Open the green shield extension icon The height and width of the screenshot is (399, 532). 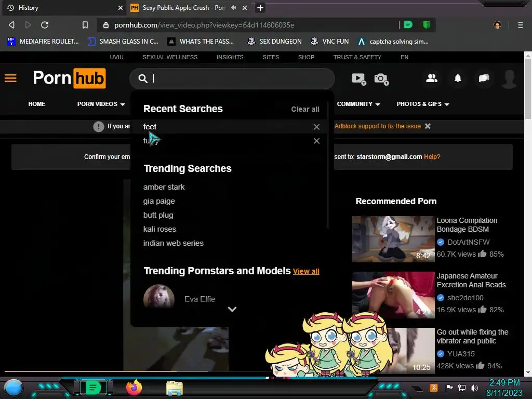click(x=427, y=24)
